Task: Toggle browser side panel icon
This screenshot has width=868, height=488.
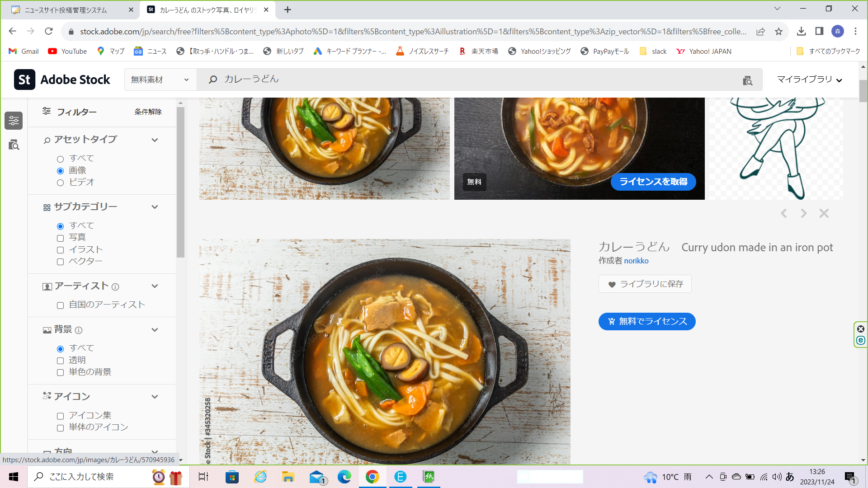Action: tap(819, 31)
